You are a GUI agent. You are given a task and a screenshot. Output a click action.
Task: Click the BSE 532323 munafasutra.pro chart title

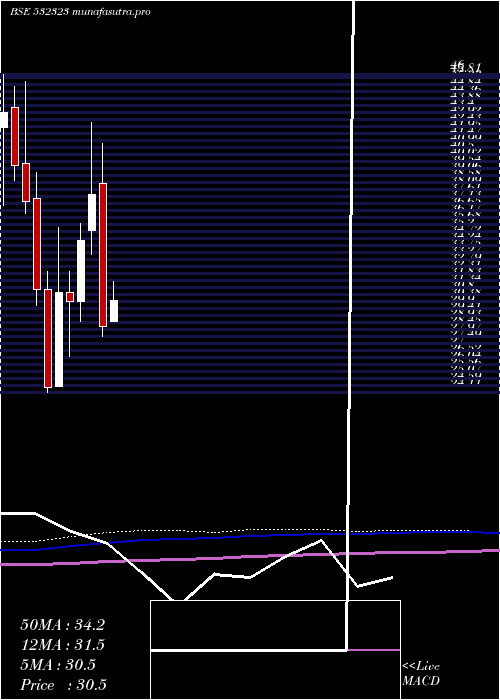pyautogui.click(x=80, y=12)
